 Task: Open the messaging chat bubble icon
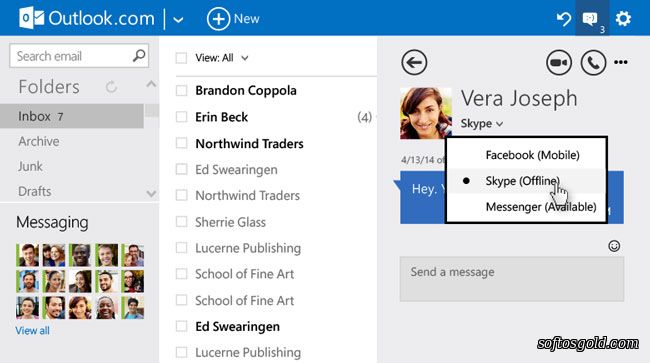click(590, 19)
